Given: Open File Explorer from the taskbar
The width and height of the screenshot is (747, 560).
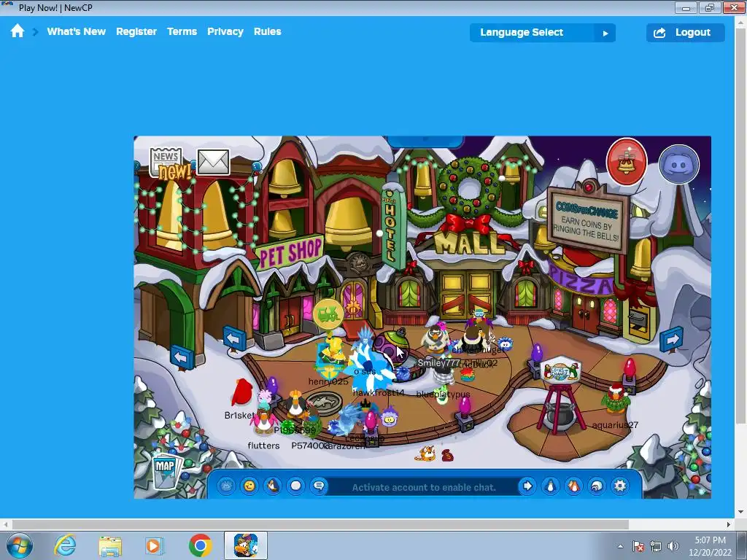Looking at the screenshot, I should tap(110, 545).
